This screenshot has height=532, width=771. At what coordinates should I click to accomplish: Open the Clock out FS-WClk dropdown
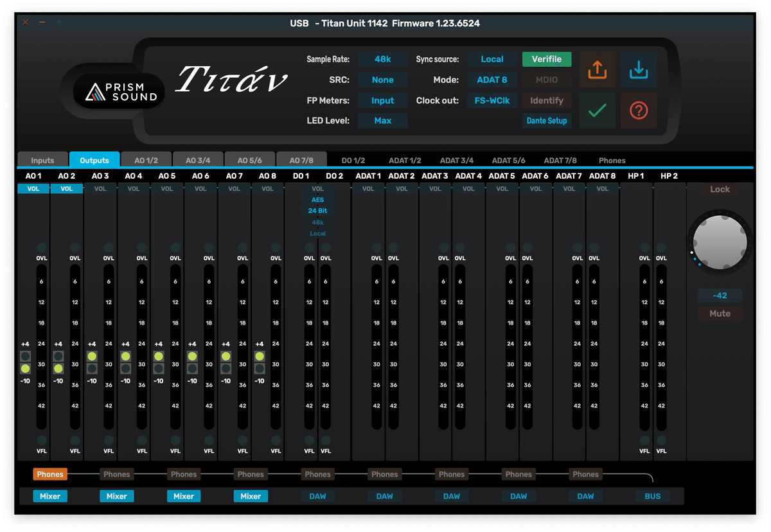pyautogui.click(x=492, y=100)
